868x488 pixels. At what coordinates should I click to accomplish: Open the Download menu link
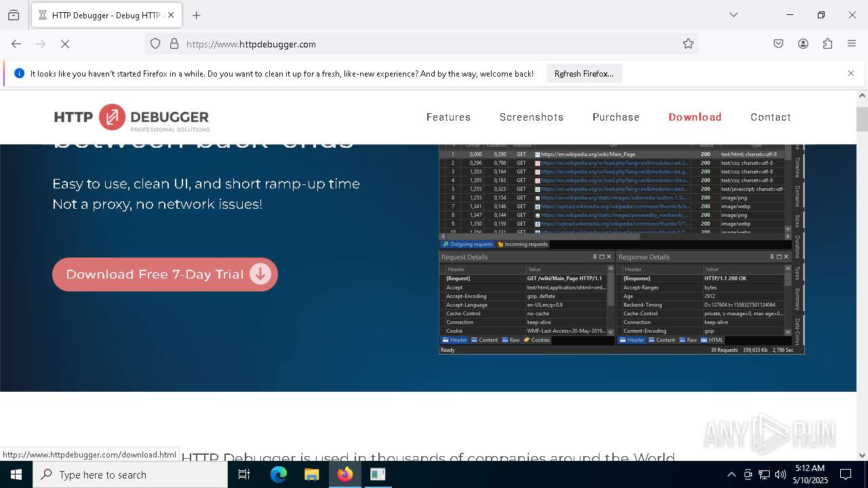pyautogui.click(x=695, y=117)
